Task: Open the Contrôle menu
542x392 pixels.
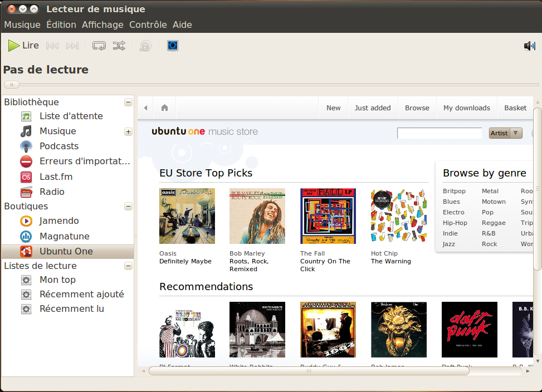Action: point(148,24)
